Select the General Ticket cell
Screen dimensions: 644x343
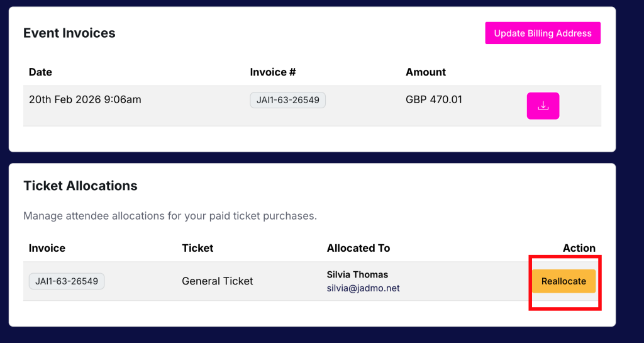(217, 281)
